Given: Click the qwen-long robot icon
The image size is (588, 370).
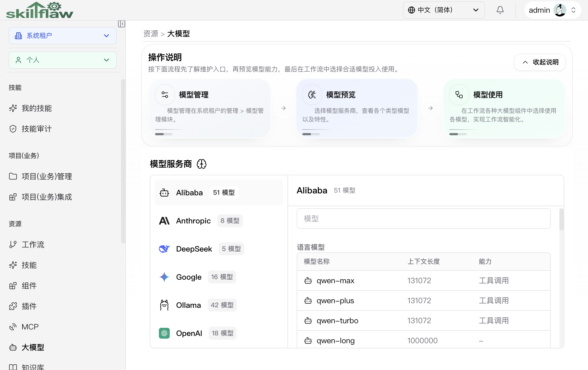Looking at the screenshot, I should click(x=308, y=341).
